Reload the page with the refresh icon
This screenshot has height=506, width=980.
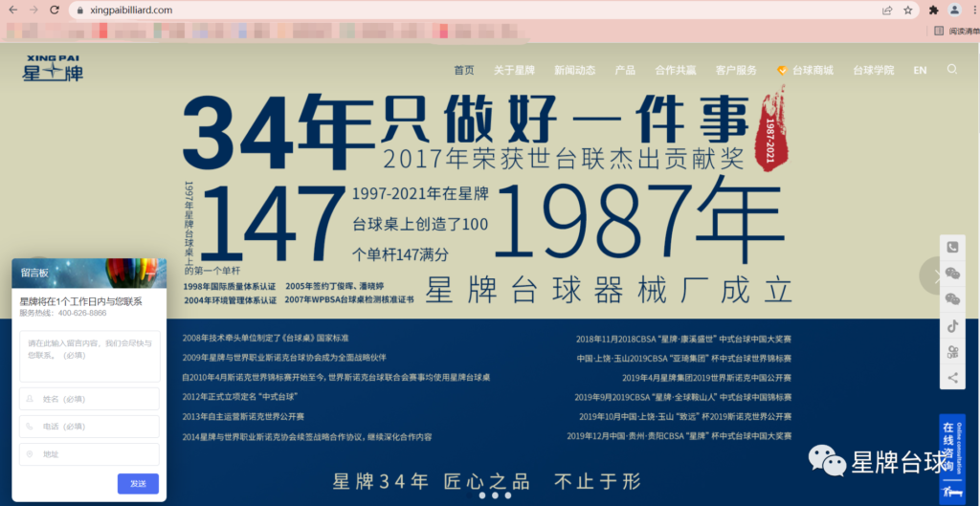tap(55, 10)
